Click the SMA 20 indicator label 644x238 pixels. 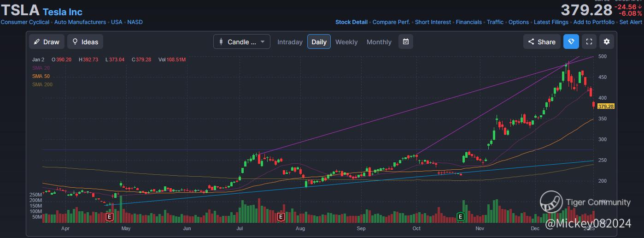click(41, 68)
